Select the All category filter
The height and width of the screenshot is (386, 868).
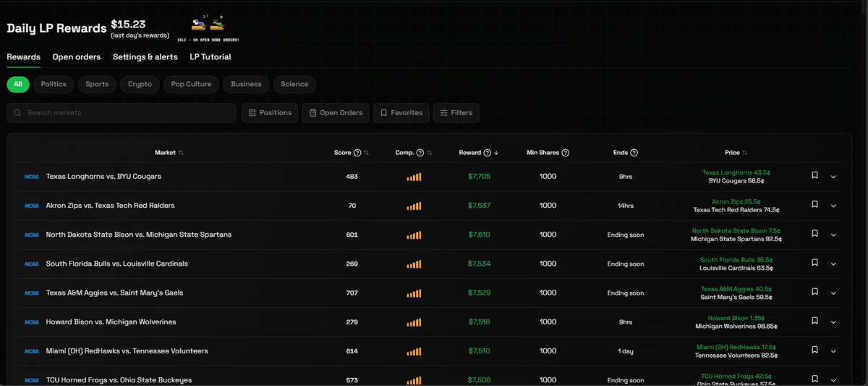click(x=18, y=84)
